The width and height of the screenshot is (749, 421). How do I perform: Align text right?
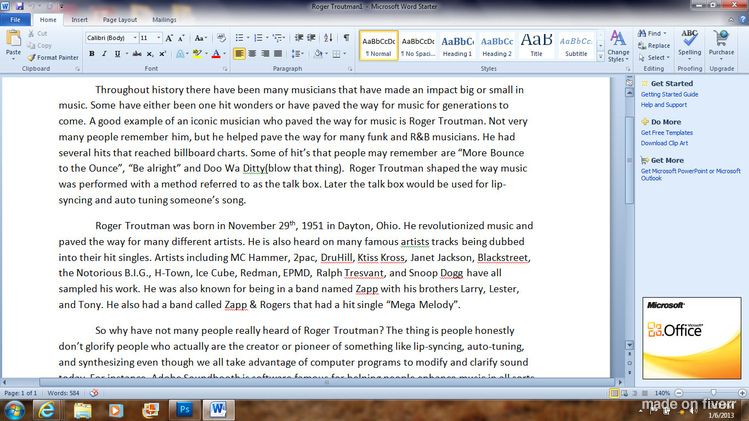pyautogui.click(x=265, y=54)
